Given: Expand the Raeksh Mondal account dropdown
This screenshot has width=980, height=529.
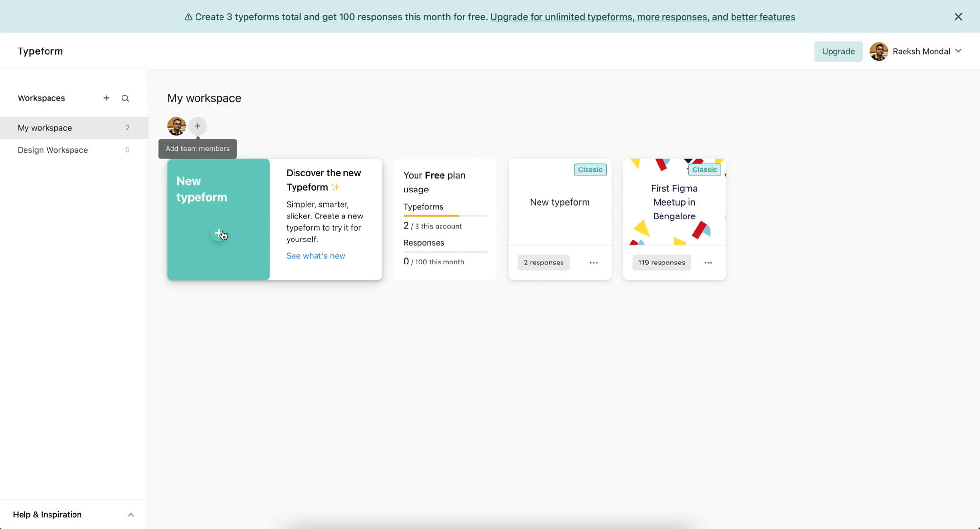Looking at the screenshot, I should pos(958,51).
